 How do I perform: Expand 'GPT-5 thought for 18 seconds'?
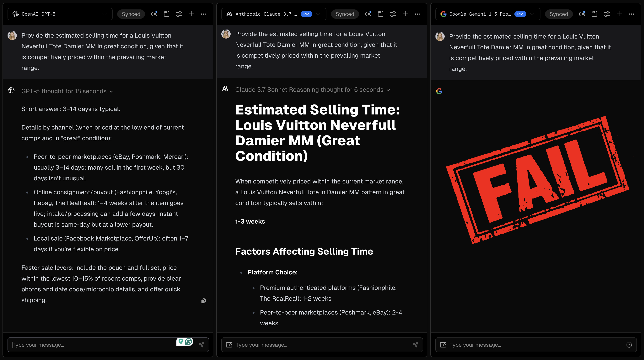[67, 91]
